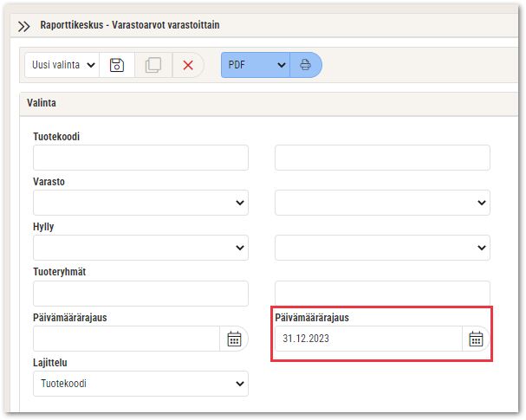Open Lajittelu dropdown showing Tuotekoodi
This screenshot has height=420, width=526.
click(140, 384)
